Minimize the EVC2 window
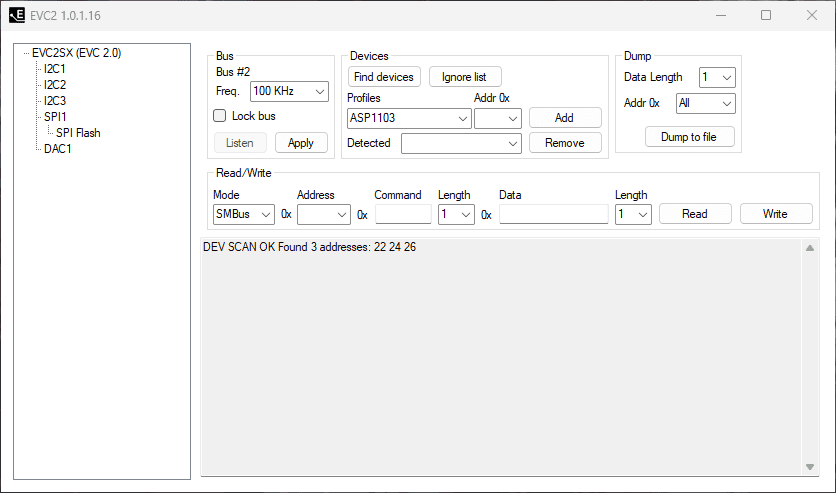 721,15
